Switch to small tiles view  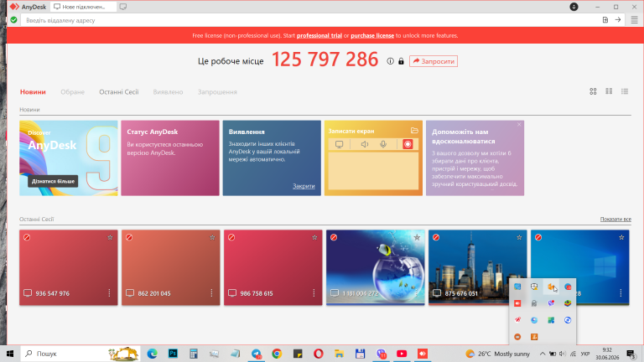point(609,91)
